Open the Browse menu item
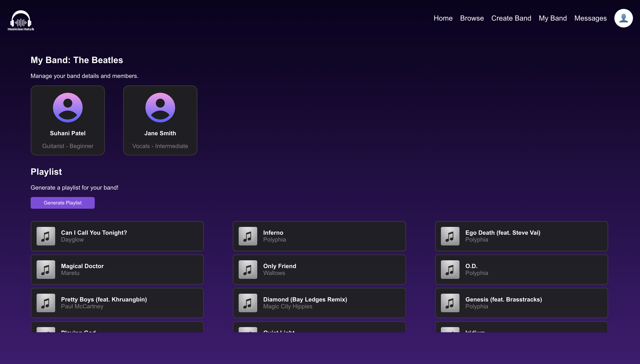Image resolution: width=640 pixels, height=364 pixels. pyautogui.click(x=472, y=18)
